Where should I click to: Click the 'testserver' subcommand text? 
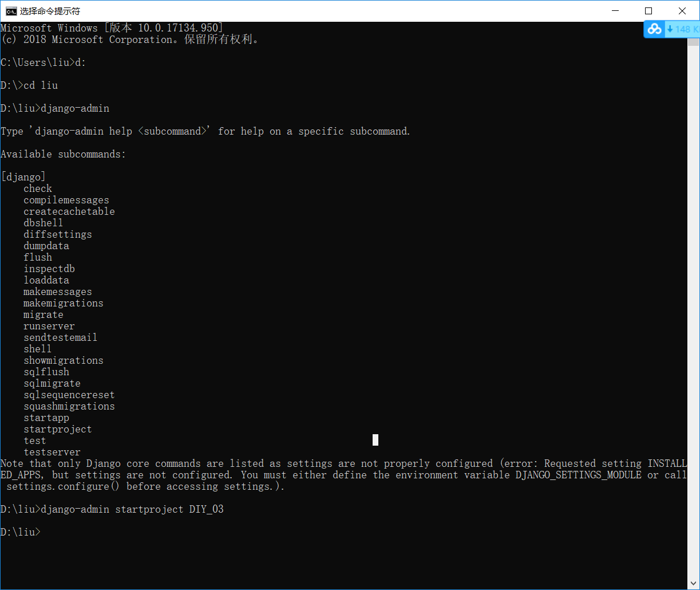pyautogui.click(x=52, y=452)
